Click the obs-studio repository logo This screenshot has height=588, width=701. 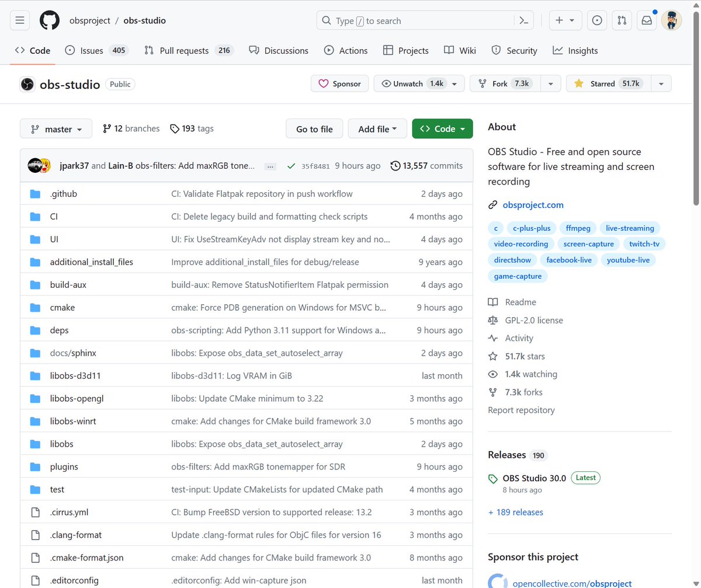(x=27, y=84)
